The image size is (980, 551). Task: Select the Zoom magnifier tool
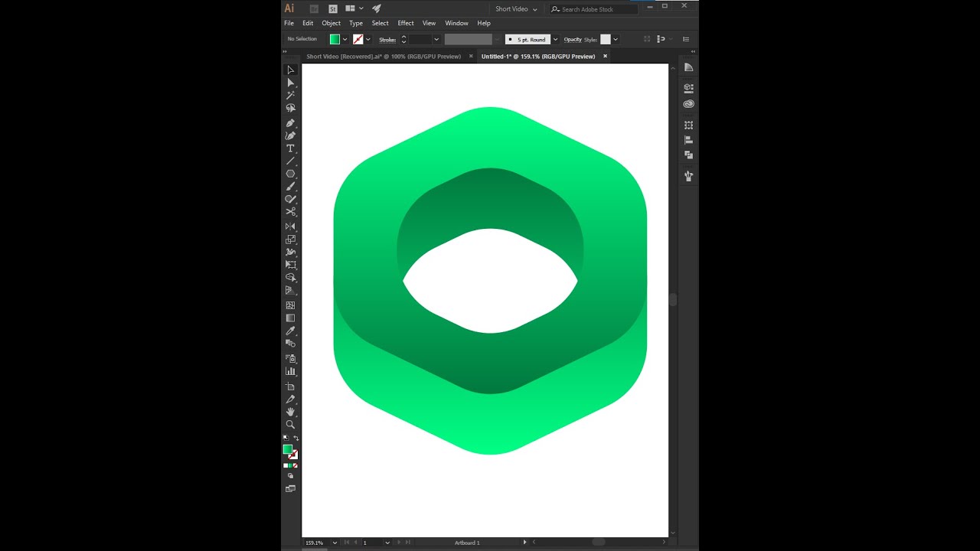[290, 425]
